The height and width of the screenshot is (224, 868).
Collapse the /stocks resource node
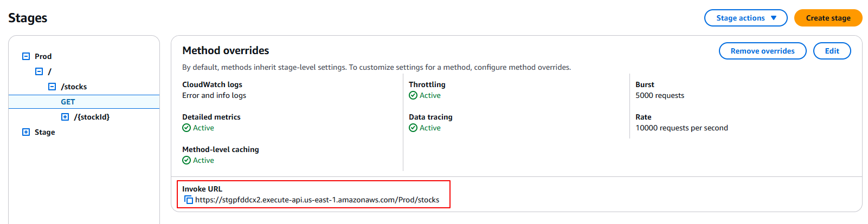click(x=52, y=87)
